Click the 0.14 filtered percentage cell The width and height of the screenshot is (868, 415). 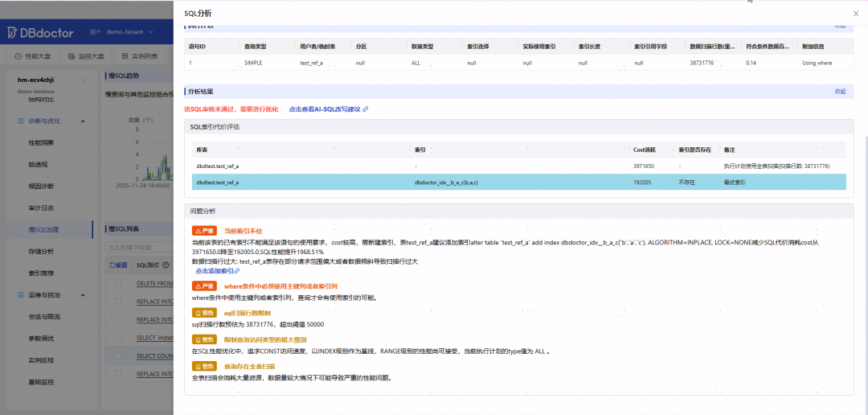tap(751, 64)
